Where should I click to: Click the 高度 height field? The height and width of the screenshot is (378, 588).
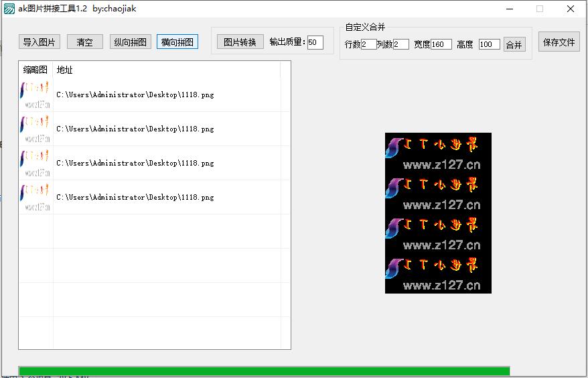click(x=490, y=44)
